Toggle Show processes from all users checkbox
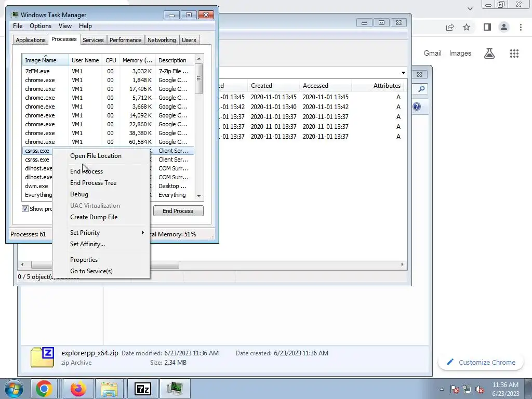 click(x=25, y=209)
